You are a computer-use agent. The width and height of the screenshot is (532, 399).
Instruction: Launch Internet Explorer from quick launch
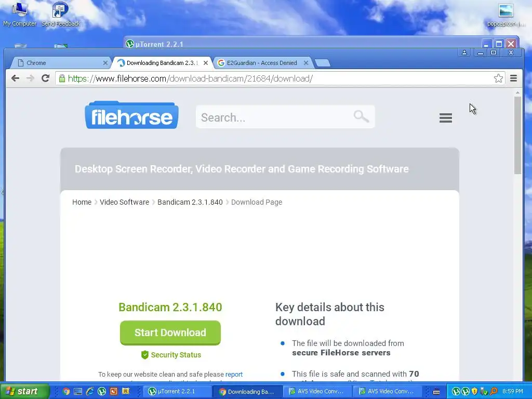90,391
